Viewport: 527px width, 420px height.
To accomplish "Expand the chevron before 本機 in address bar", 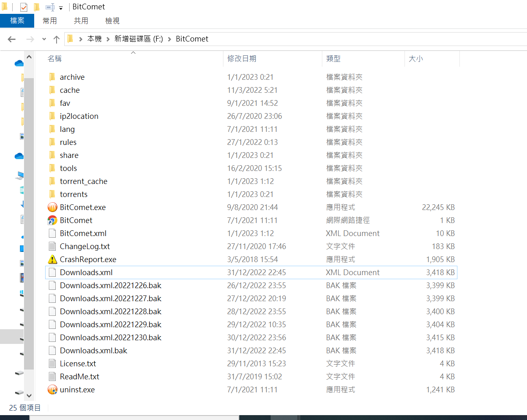I will tap(81, 39).
